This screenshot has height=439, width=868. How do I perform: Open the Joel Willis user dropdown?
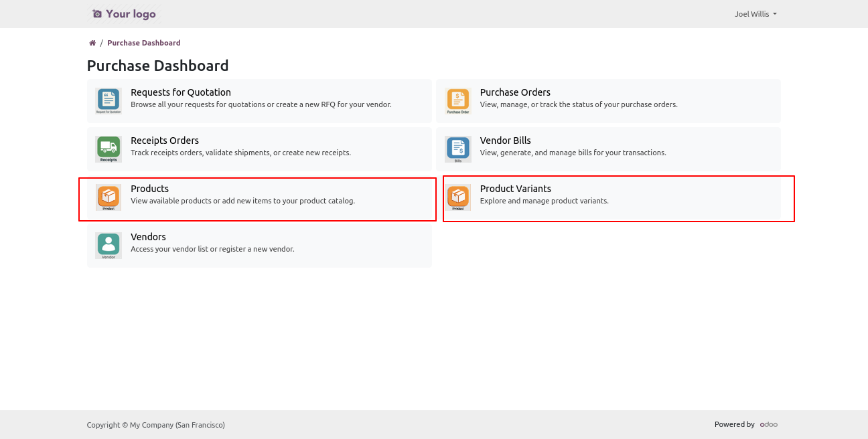click(x=755, y=14)
